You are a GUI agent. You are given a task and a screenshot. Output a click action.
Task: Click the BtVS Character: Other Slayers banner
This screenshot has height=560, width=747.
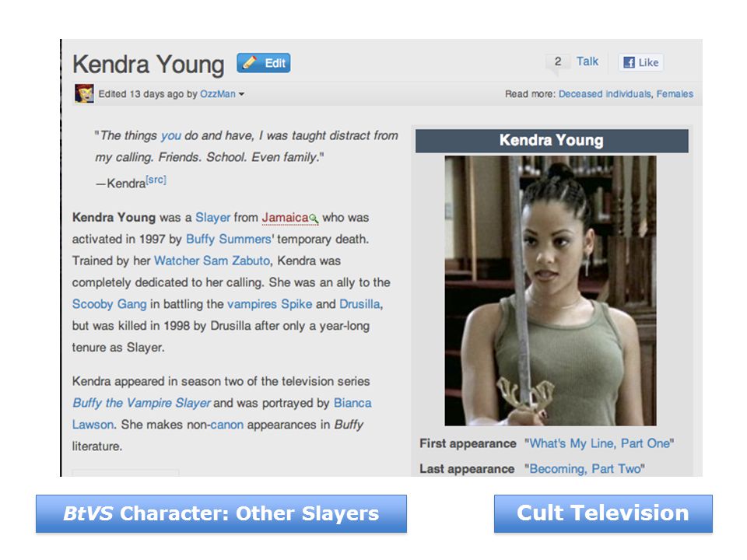221,514
